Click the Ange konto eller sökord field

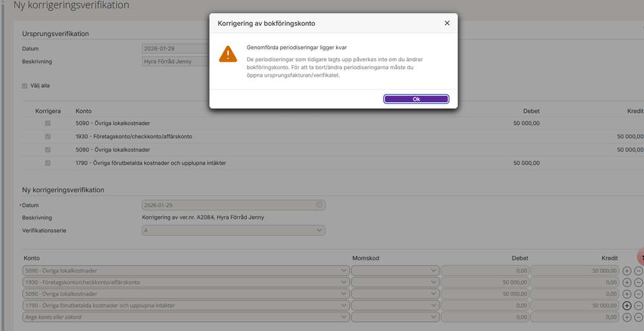(186, 317)
